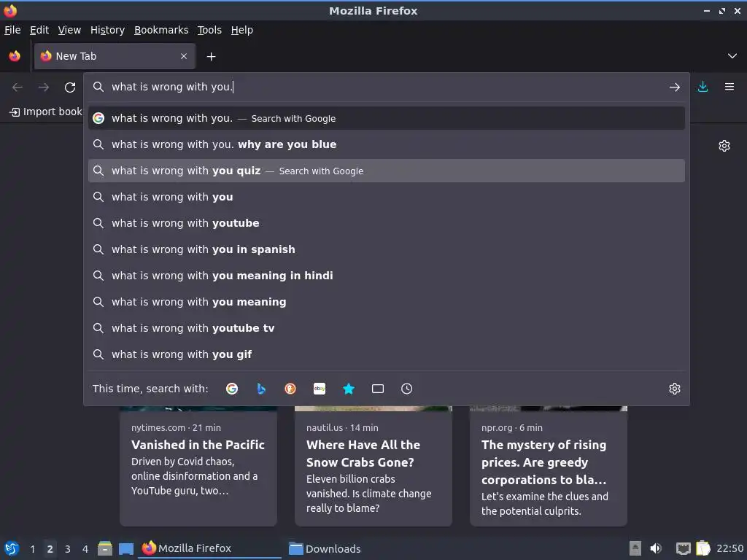Image resolution: width=747 pixels, height=560 pixels.
Task: Choose suggestion 'what is wrong with you quiz'
Action: pyautogui.click(x=387, y=171)
